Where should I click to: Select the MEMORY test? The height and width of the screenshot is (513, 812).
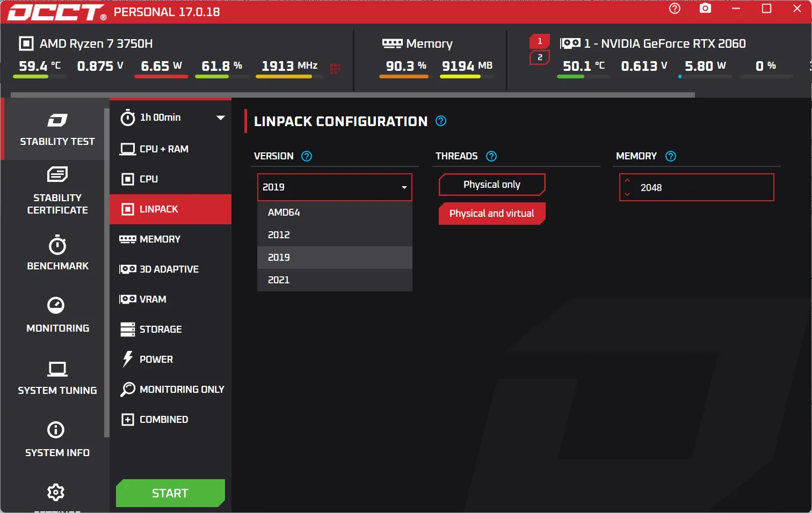coord(170,239)
